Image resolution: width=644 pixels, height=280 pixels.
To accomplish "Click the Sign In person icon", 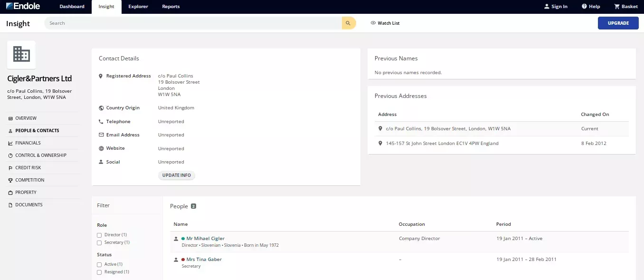I will [547, 7].
